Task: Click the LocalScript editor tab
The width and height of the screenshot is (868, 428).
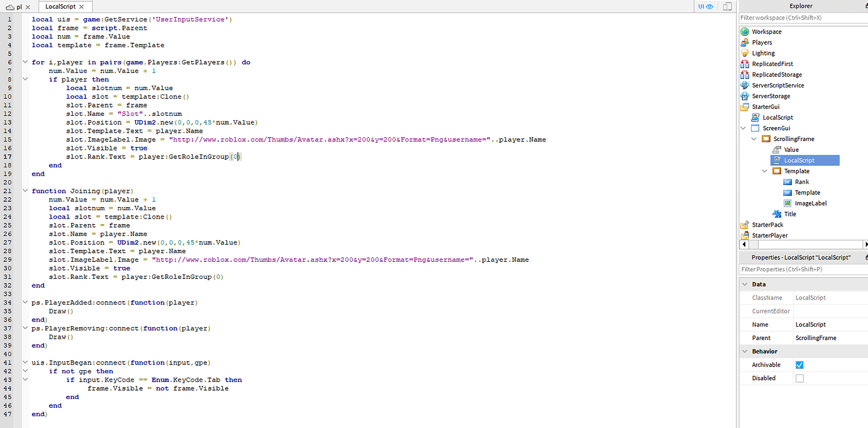Action: [60, 6]
